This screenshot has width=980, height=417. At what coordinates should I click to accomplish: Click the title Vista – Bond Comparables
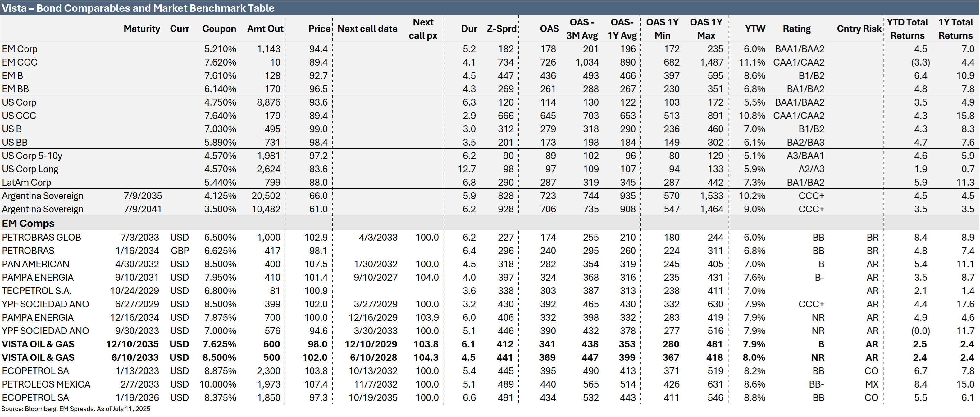(x=138, y=8)
